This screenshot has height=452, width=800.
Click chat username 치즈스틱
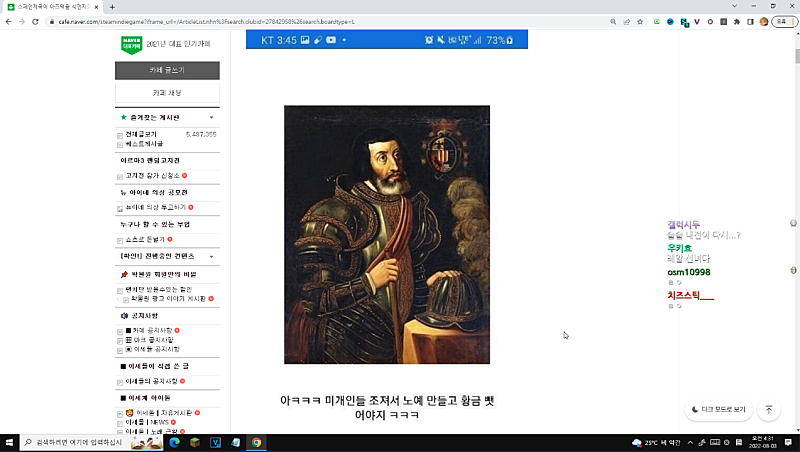tap(690, 295)
